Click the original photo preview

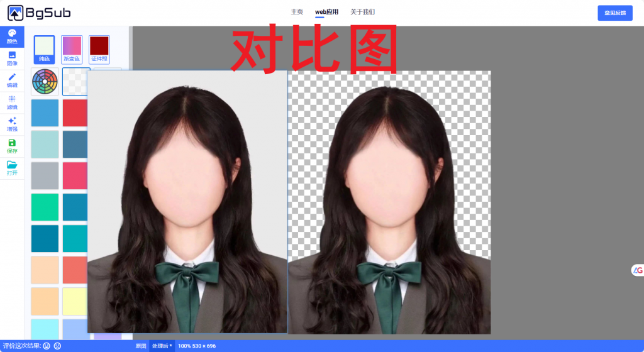187,201
